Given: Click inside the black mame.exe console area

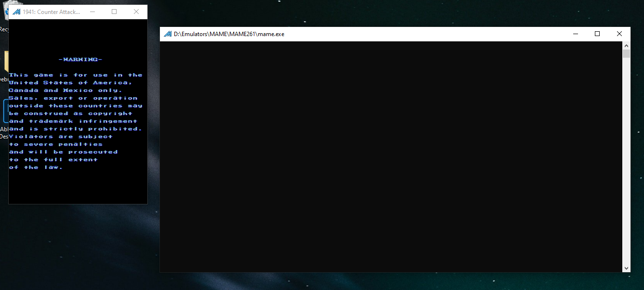Looking at the screenshot, I should click(x=391, y=157).
